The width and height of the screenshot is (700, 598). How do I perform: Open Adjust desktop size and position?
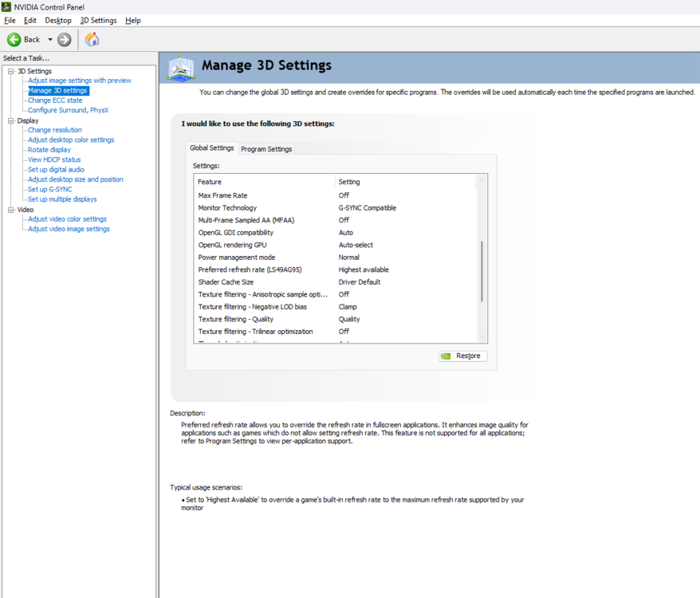click(76, 179)
